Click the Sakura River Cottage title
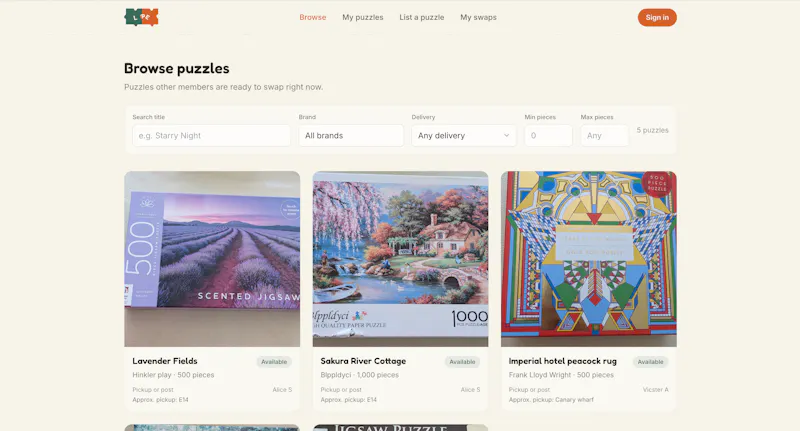 tap(363, 361)
